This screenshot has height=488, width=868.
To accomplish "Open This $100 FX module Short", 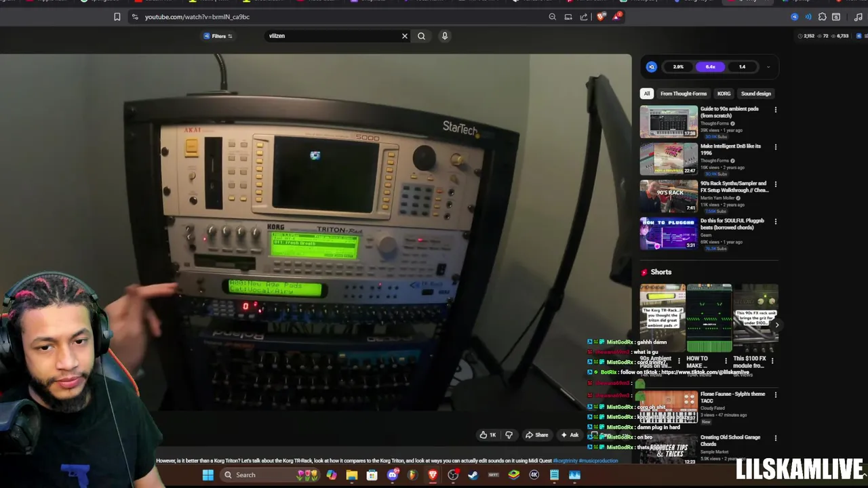I will (x=755, y=319).
